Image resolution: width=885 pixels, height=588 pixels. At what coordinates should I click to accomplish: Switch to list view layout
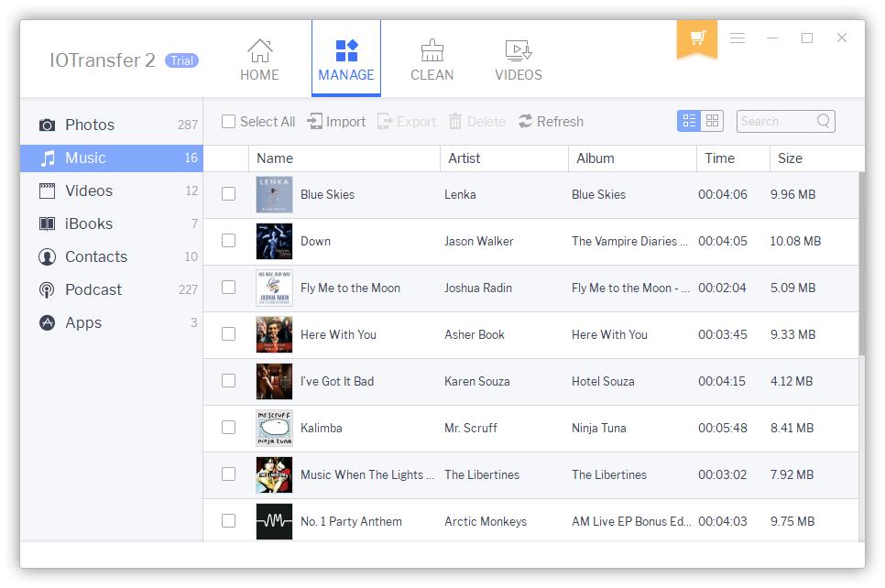tap(689, 121)
